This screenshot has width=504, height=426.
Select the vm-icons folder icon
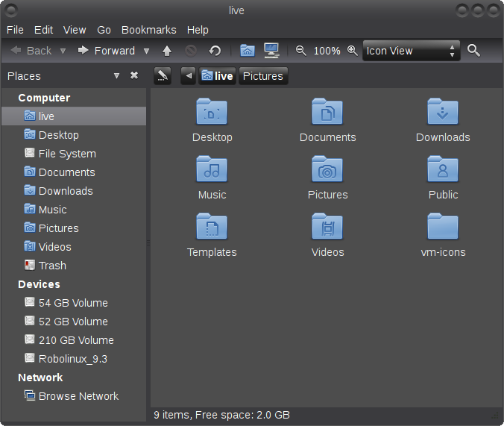(443, 226)
